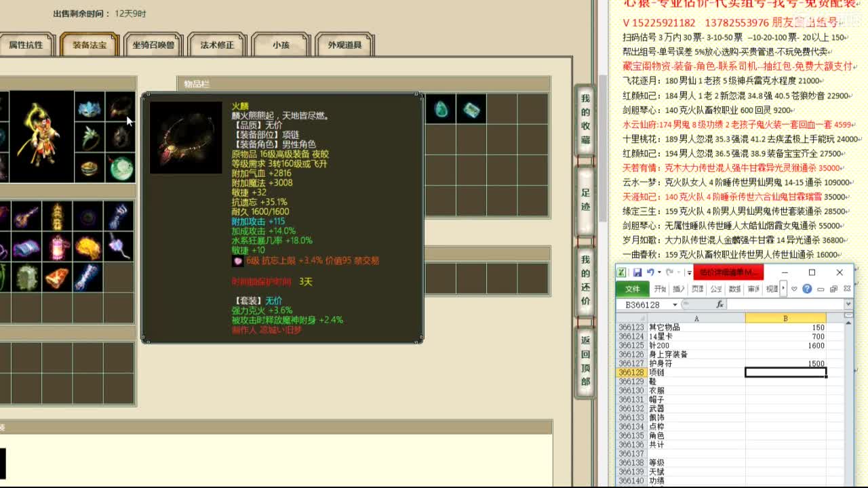Image resolution: width=868 pixels, height=488 pixels.
Task: Open the character avatar portrait
Action: tap(43, 138)
